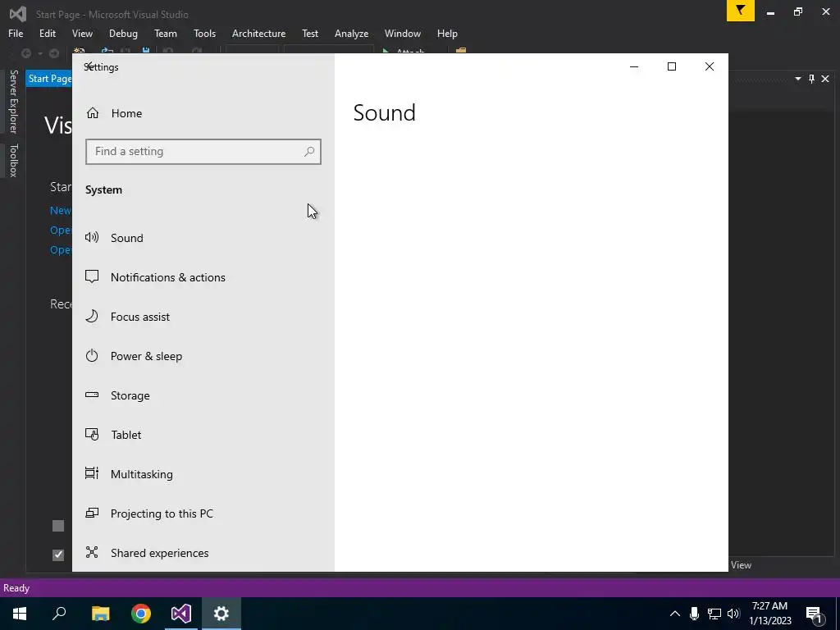The image size is (840, 630).
Task: Click the Ready status bar text
Action: point(16,588)
